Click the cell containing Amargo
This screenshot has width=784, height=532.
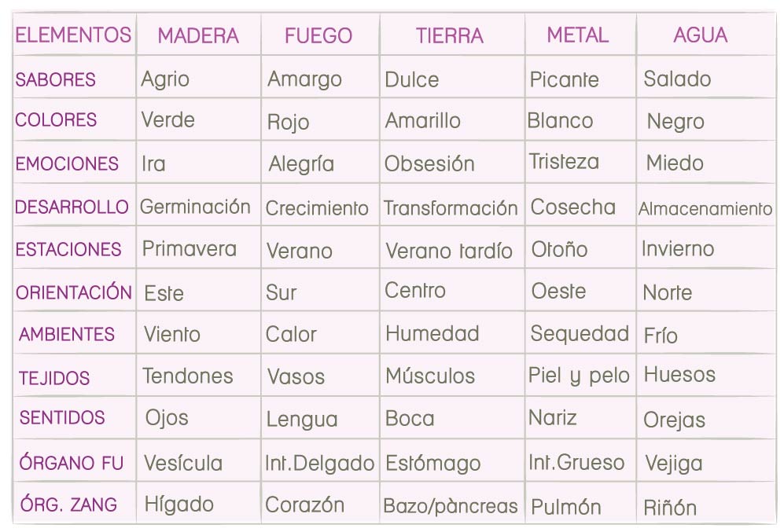304,79
